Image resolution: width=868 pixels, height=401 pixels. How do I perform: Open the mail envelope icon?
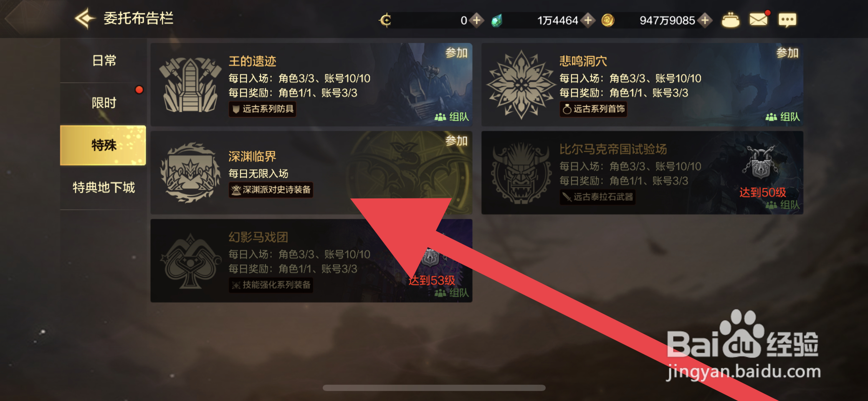(759, 19)
